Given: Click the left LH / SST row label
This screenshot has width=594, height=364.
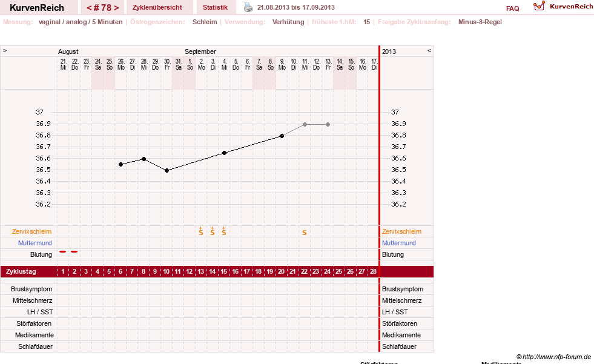Looking at the screenshot, I should [x=40, y=312].
